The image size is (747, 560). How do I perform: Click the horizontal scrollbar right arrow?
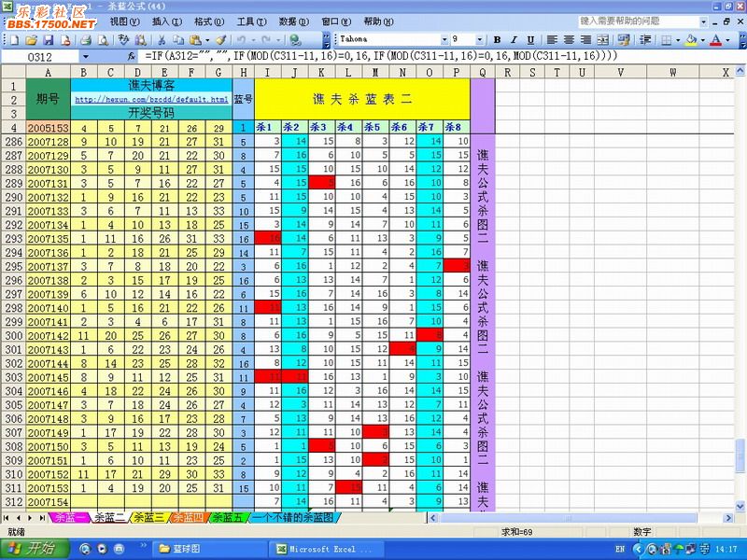pyautogui.click(x=728, y=518)
